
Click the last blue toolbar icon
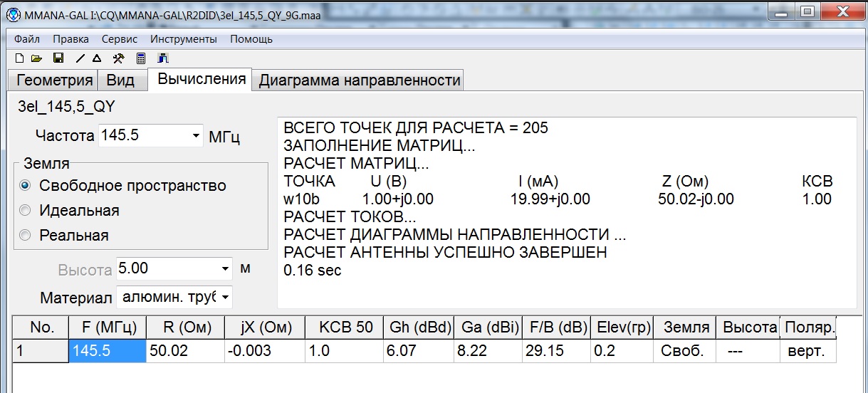162,58
